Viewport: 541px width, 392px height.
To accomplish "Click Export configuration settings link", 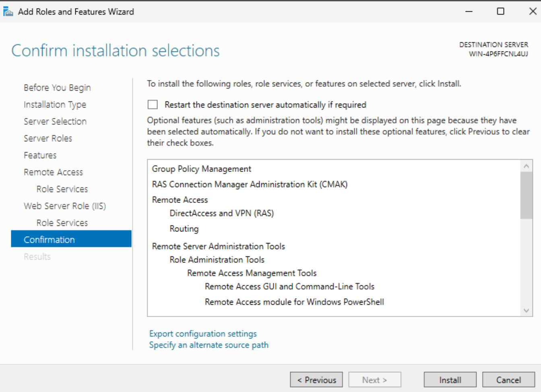I will point(203,334).
